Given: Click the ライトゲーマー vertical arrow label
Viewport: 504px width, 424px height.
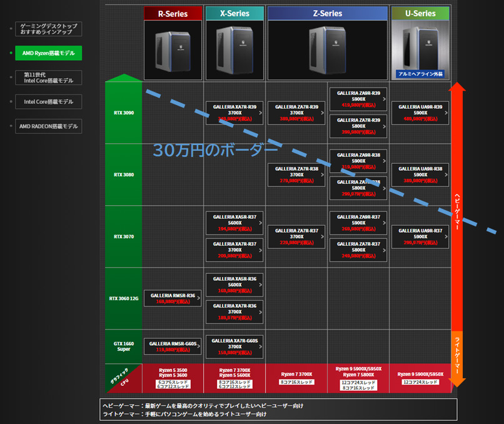Looking at the screenshot, I should tap(457, 355).
